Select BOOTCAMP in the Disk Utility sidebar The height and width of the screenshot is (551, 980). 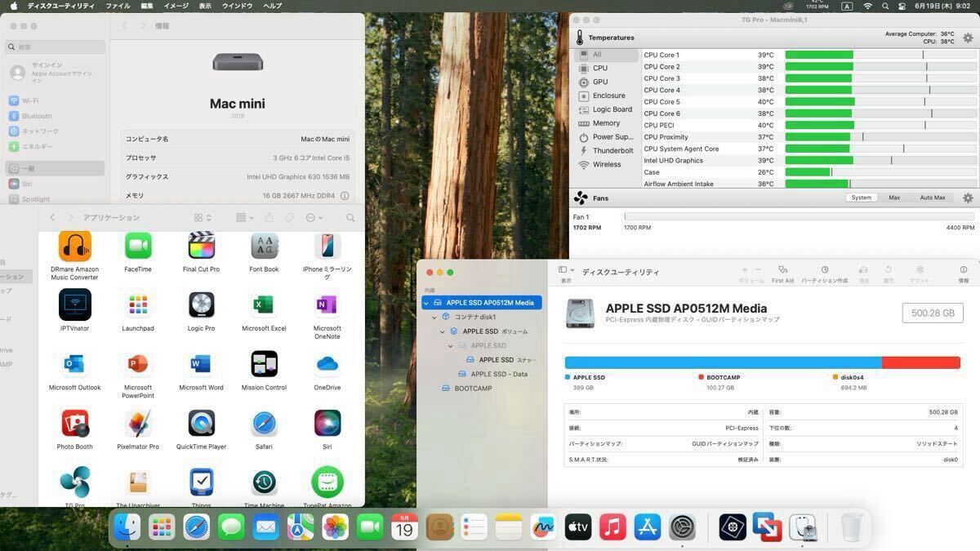[x=473, y=389]
